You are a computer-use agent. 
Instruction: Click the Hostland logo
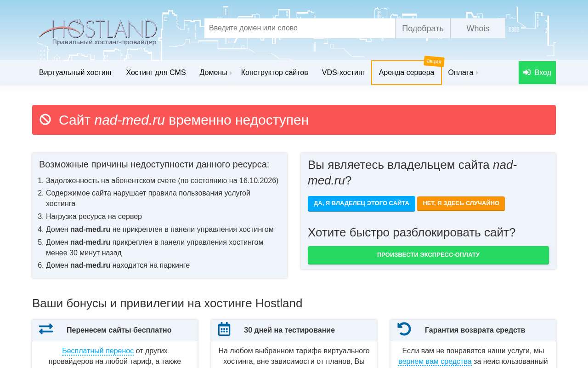pos(98,32)
